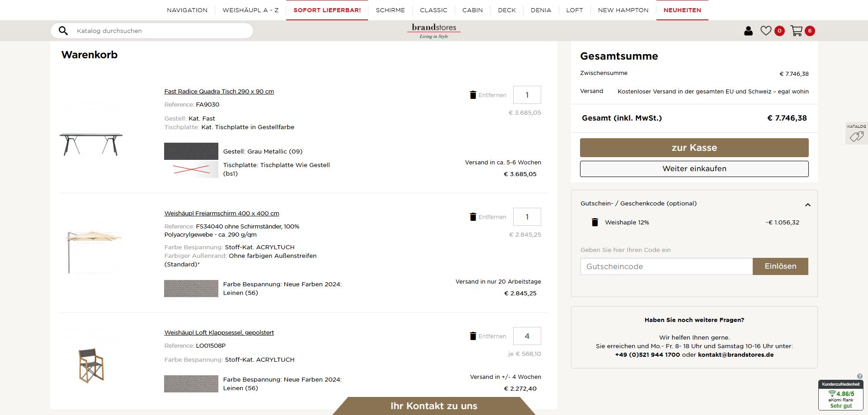Focus the Gutscheincode input field
This screenshot has width=868, height=415.
pos(666,266)
